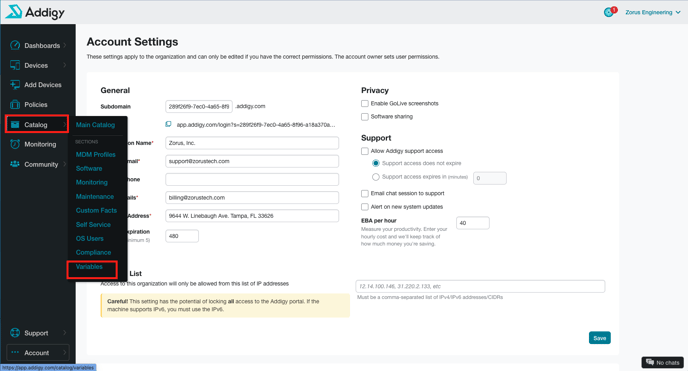688x371 pixels.
Task: Select Self Service in Catalog menu
Action: tap(93, 225)
